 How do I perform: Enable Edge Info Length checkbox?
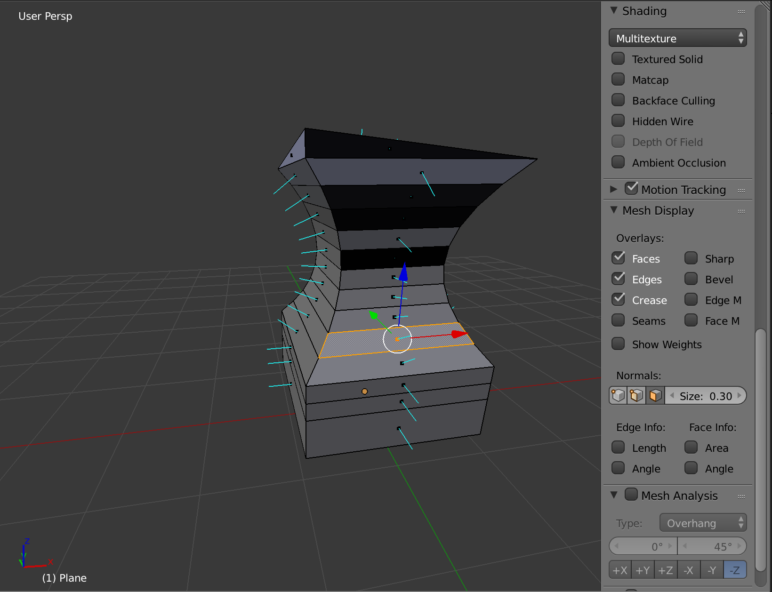pyautogui.click(x=618, y=447)
